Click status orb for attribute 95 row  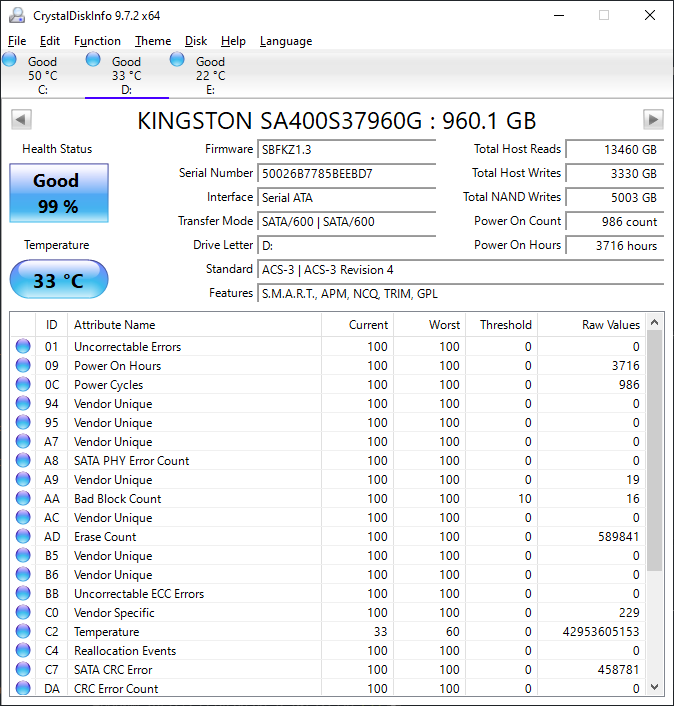[23, 422]
